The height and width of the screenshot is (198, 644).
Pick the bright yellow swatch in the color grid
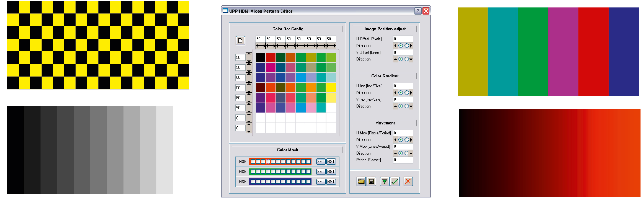(x=331, y=88)
